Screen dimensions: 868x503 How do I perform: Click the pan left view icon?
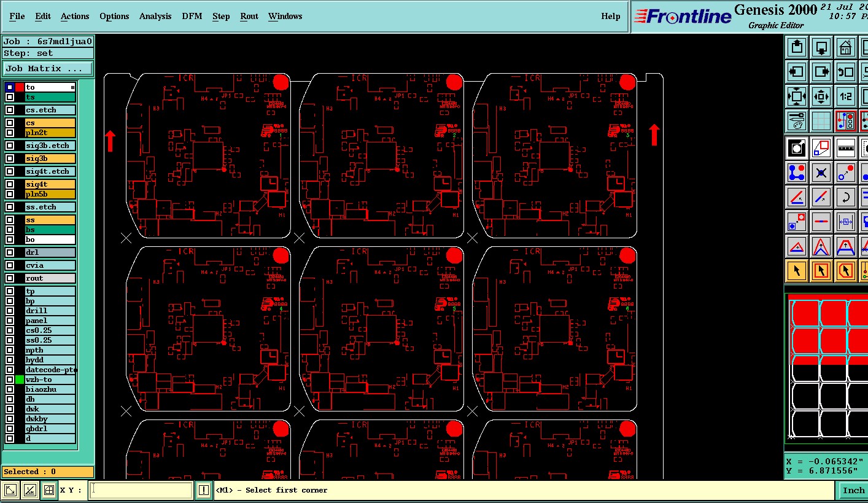click(797, 72)
